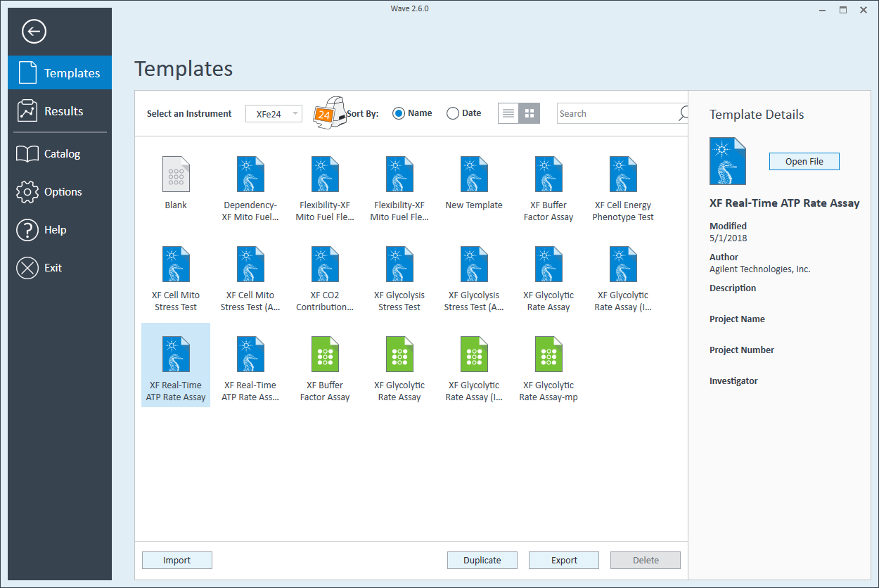Image resolution: width=879 pixels, height=588 pixels.
Task: Select the green XF Buffer Factor Assay template
Action: [x=325, y=354]
